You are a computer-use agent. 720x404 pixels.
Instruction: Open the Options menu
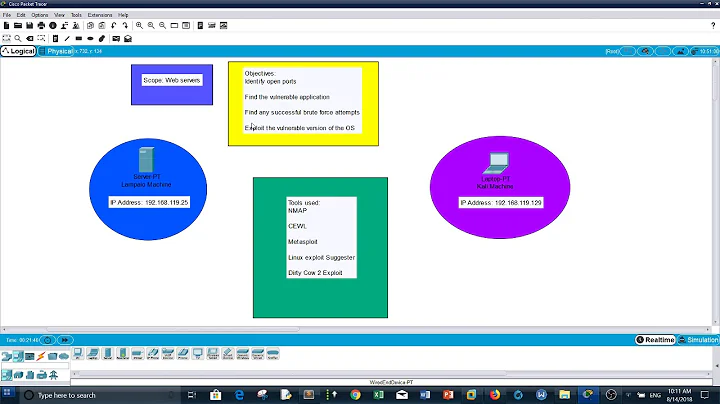[39, 15]
